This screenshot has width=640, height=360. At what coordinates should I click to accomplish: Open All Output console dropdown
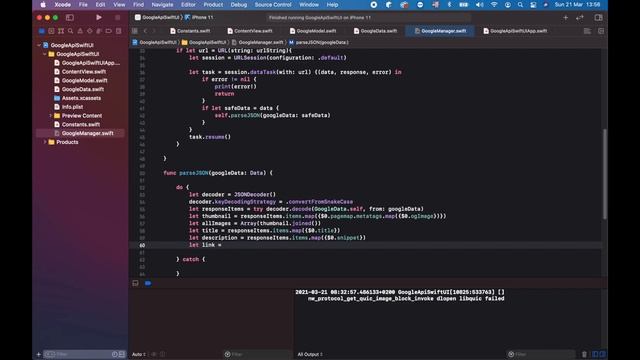pos(310,354)
